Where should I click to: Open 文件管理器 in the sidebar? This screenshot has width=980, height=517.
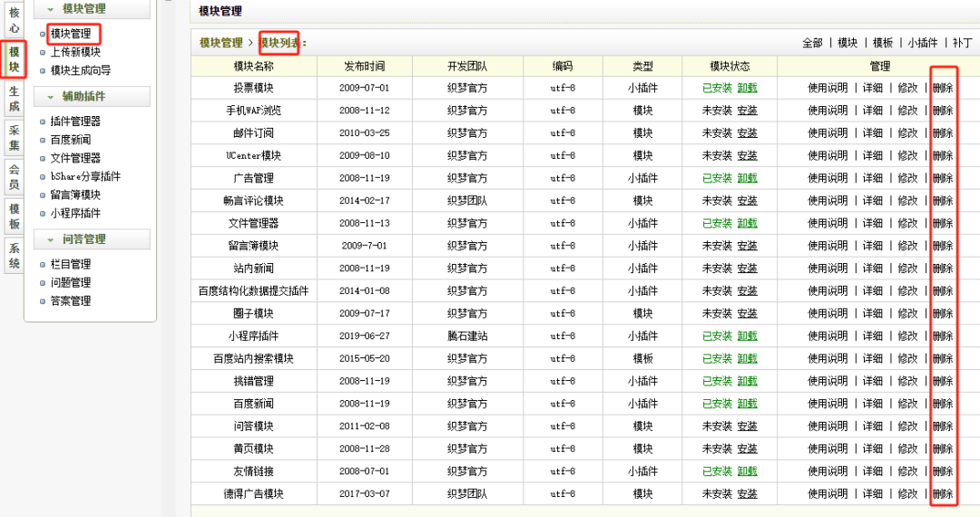click(x=75, y=158)
